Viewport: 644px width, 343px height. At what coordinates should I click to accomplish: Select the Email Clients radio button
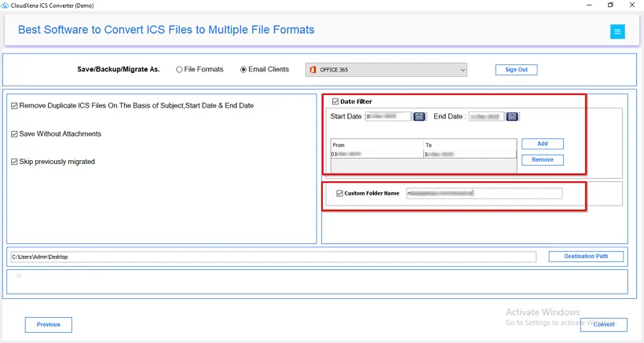(243, 70)
